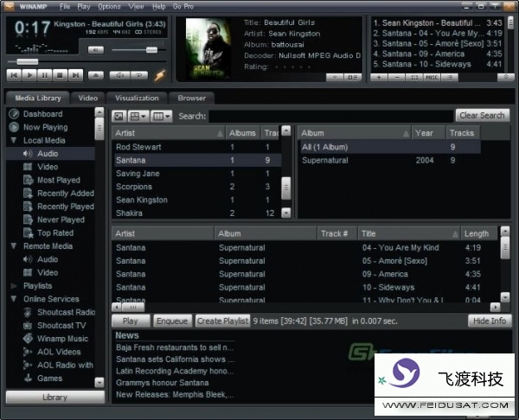The height and width of the screenshot is (420, 519).
Task: Click the song seek bar handle
Action: [x=28, y=61]
